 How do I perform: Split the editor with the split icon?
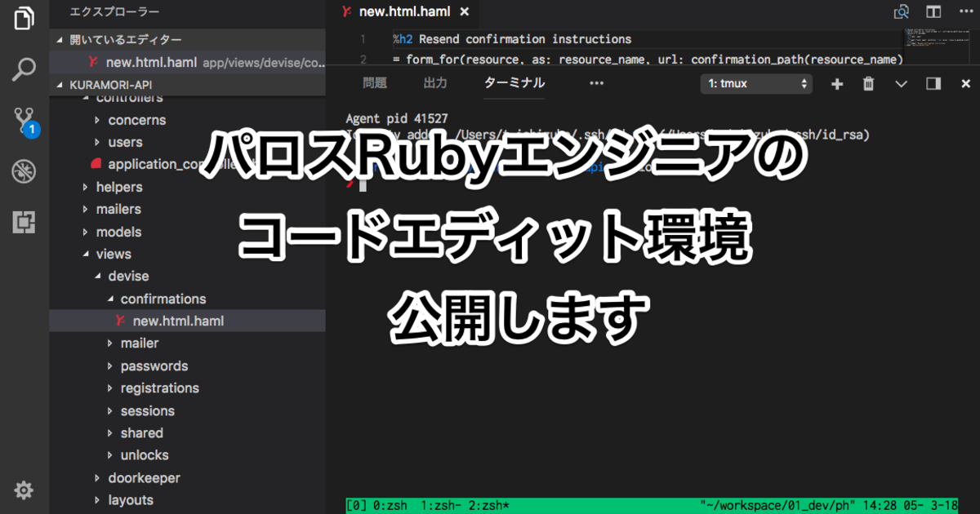[933, 12]
